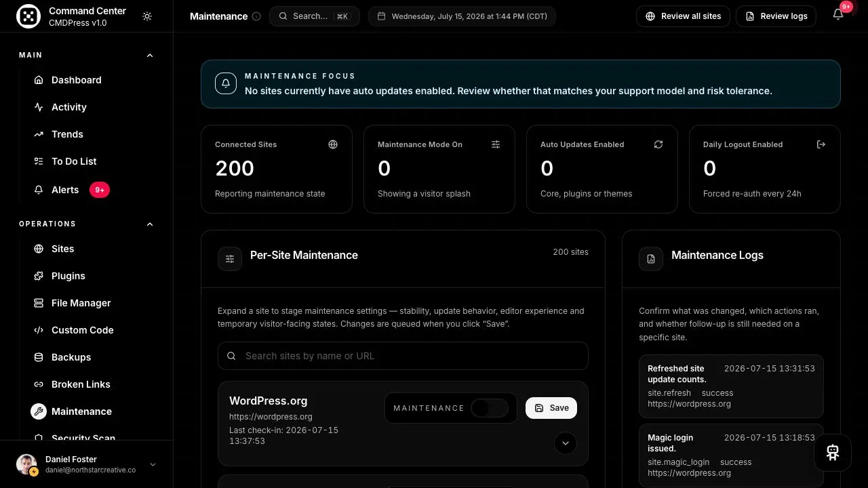Click sliders icon on Maintenance Mode On card
This screenshot has width=868, height=488.
click(496, 144)
